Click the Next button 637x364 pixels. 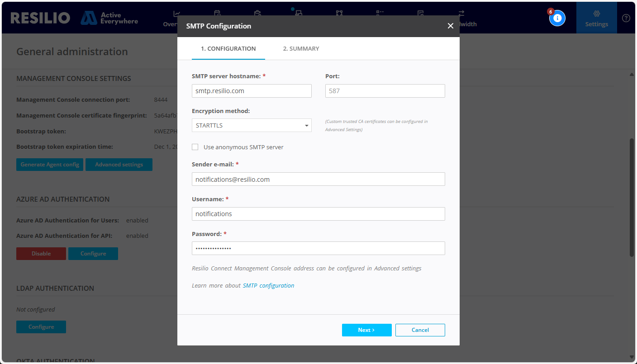click(x=366, y=330)
